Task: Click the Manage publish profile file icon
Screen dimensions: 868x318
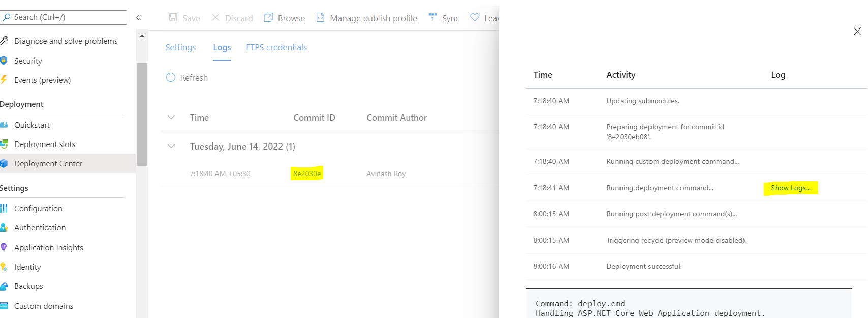Action: (321, 18)
